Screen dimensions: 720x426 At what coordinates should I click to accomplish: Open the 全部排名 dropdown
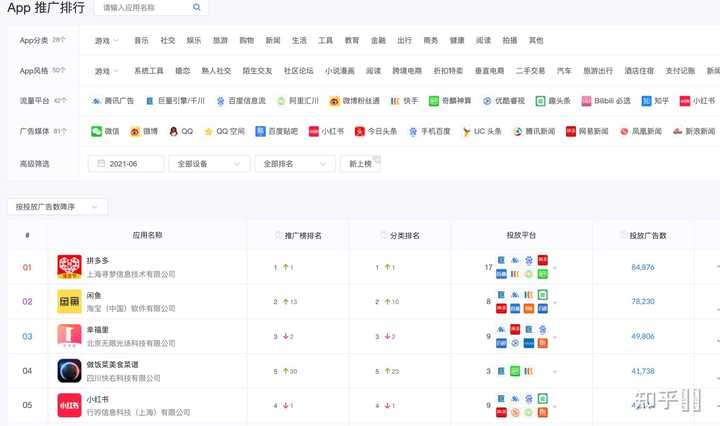coord(295,164)
